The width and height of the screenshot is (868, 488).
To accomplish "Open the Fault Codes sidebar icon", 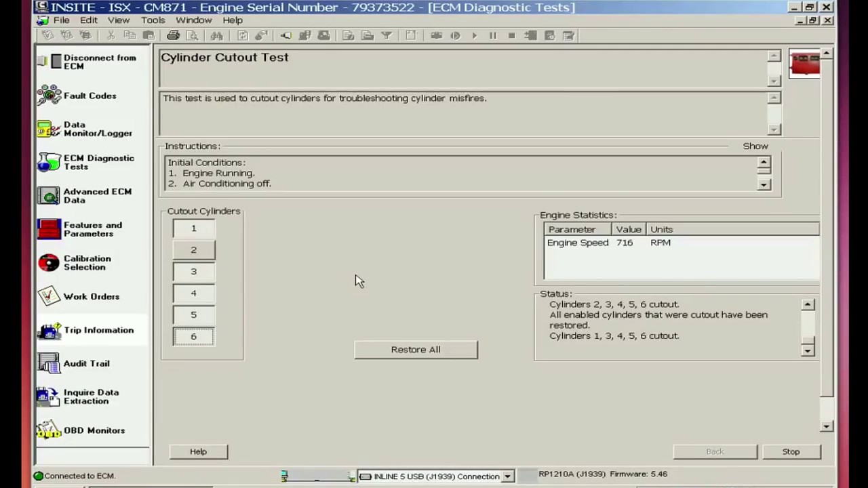I will coord(49,96).
